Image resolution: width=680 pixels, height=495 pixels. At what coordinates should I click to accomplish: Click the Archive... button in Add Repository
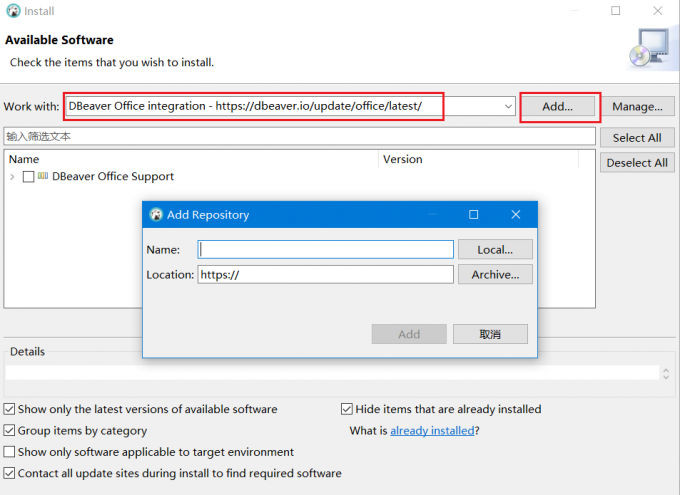[495, 274]
